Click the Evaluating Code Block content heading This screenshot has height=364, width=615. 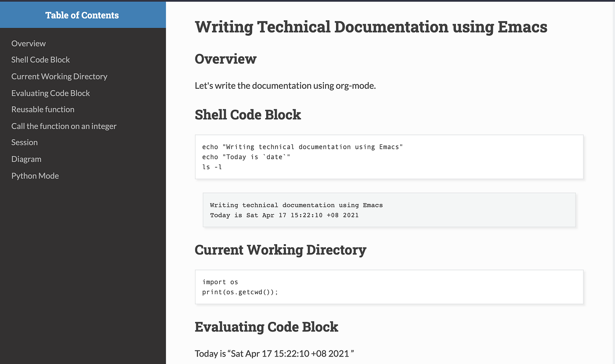[x=266, y=327]
